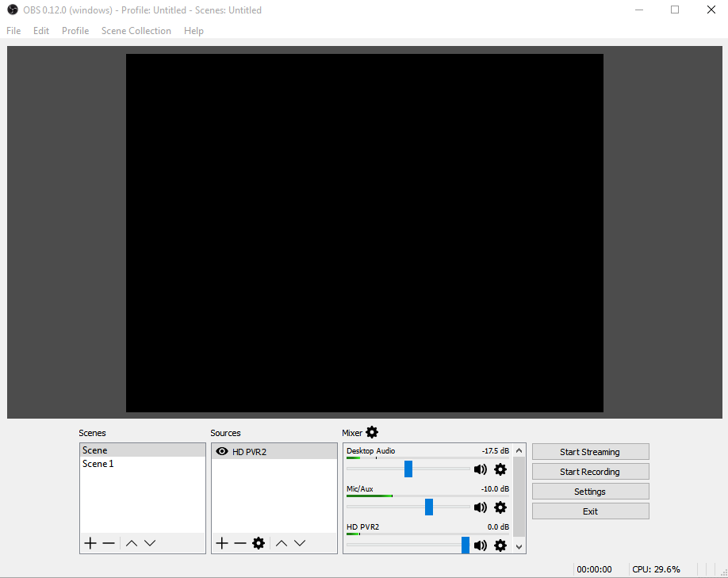This screenshot has width=728, height=578.
Task: Move source down in Sources list
Action: click(x=300, y=543)
